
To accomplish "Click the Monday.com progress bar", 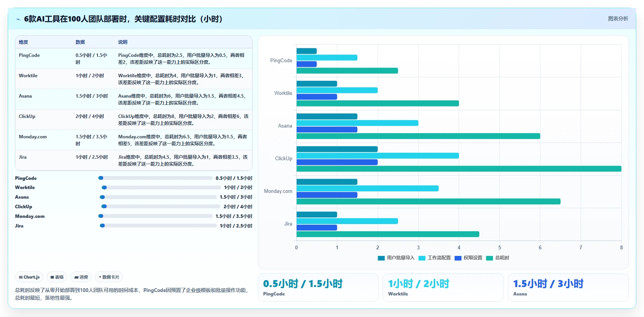I will click(155, 216).
